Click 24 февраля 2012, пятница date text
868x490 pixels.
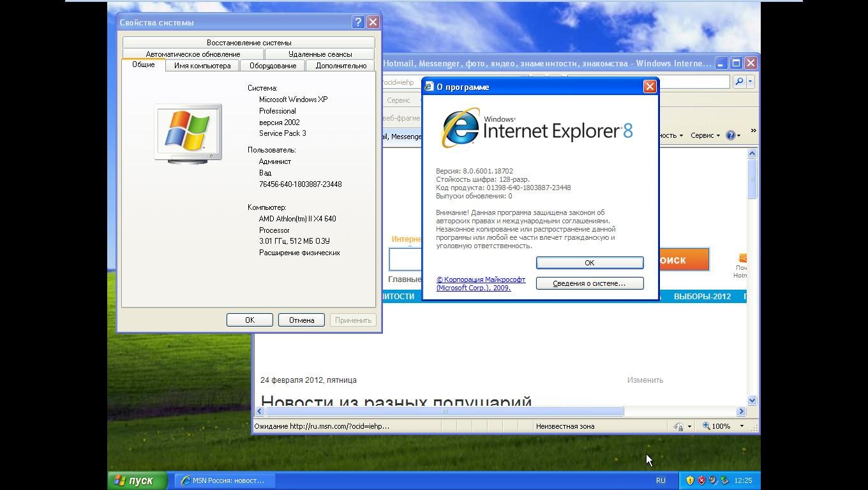tap(308, 380)
